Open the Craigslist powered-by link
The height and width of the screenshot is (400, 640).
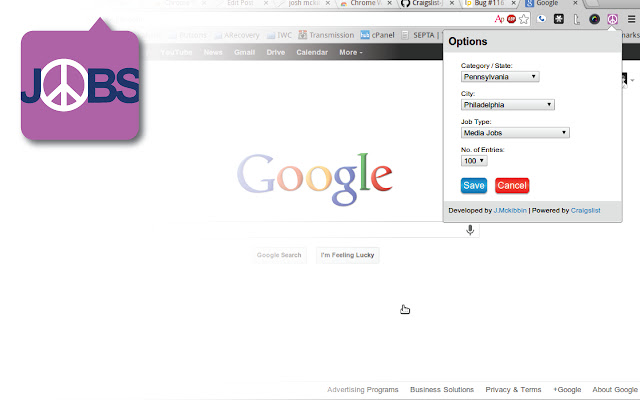pos(585,211)
